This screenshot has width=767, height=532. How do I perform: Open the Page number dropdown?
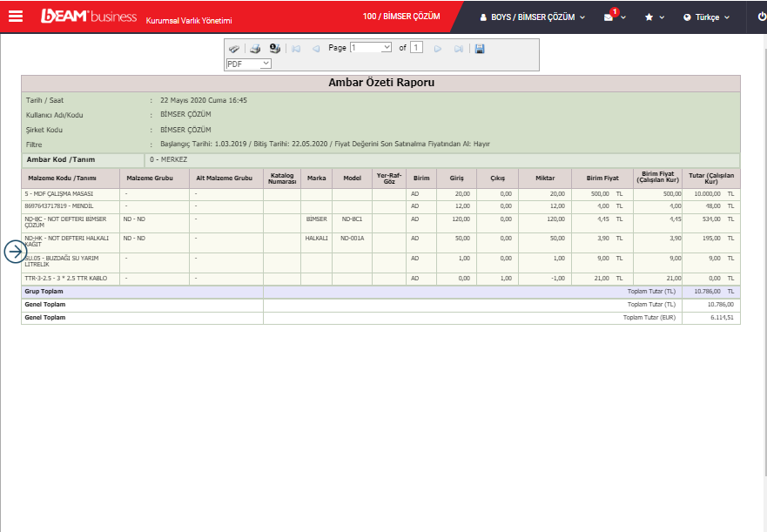[x=371, y=48]
